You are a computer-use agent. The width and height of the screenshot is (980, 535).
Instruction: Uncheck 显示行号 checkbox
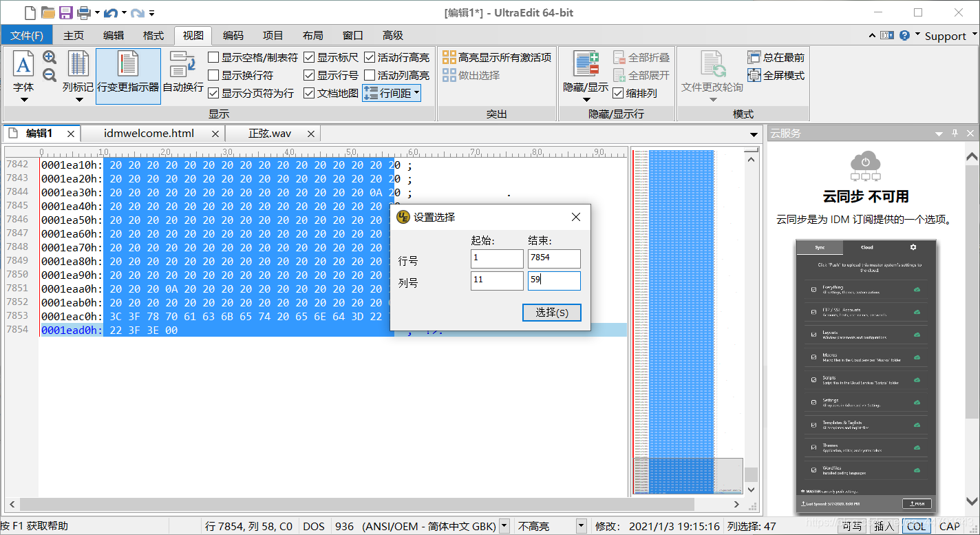tap(309, 75)
